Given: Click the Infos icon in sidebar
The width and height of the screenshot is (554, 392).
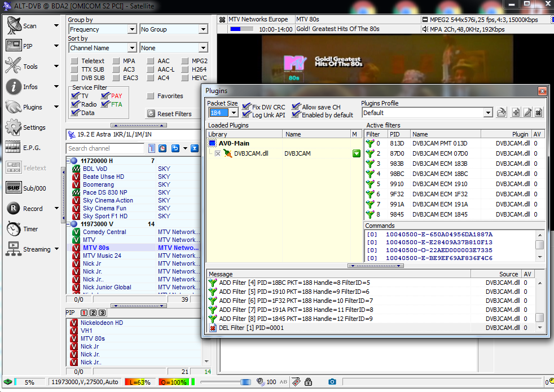Looking at the screenshot, I should click(14, 86).
